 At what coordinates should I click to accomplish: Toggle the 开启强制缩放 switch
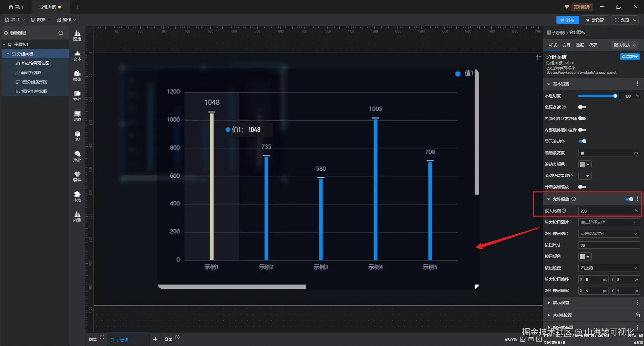(582, 187)
